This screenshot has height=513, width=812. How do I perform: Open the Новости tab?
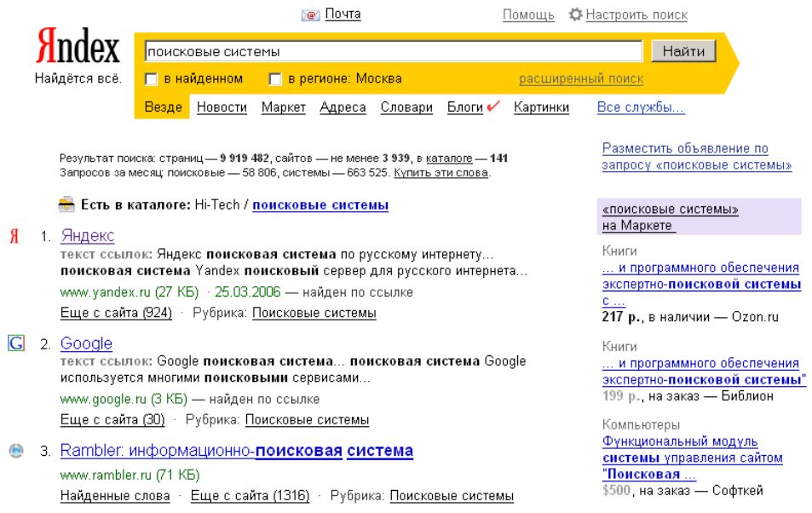(x=222, y=107)
